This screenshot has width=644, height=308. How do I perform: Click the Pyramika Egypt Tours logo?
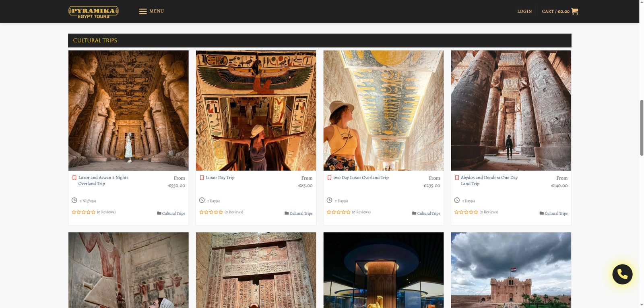click(x=93, y=12)
